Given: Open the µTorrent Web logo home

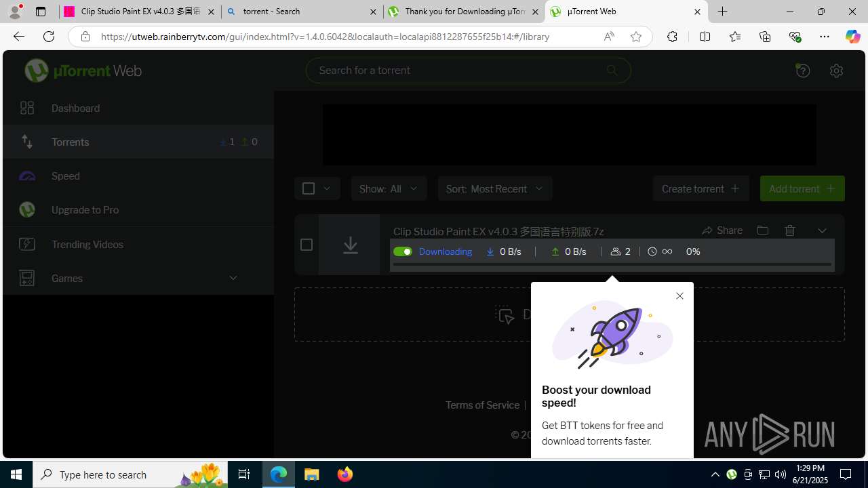Looking at the screenshot, I should (x=83, y=70).
